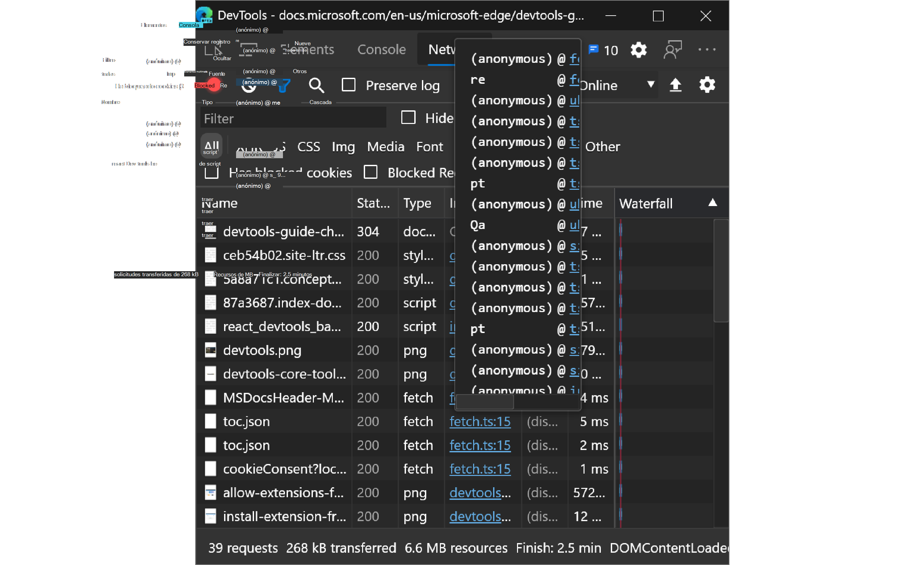Focus the Filter text input
This screenshot has width=924, height=565.
click(293, 118)
